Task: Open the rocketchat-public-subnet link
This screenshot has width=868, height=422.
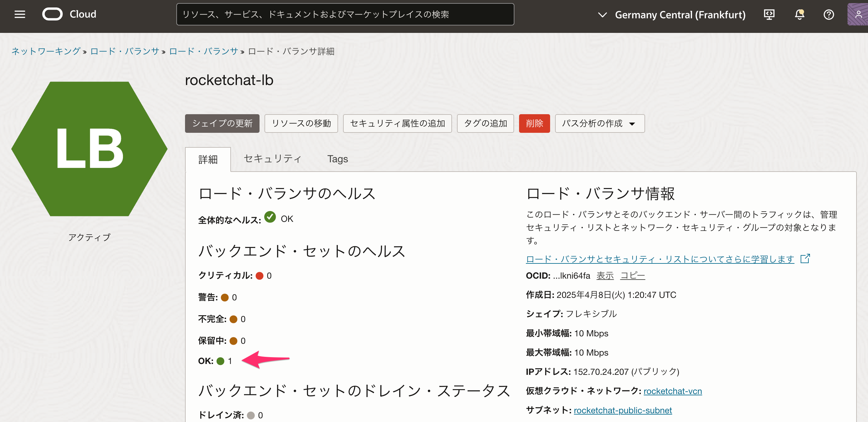Action: (623, 410)
